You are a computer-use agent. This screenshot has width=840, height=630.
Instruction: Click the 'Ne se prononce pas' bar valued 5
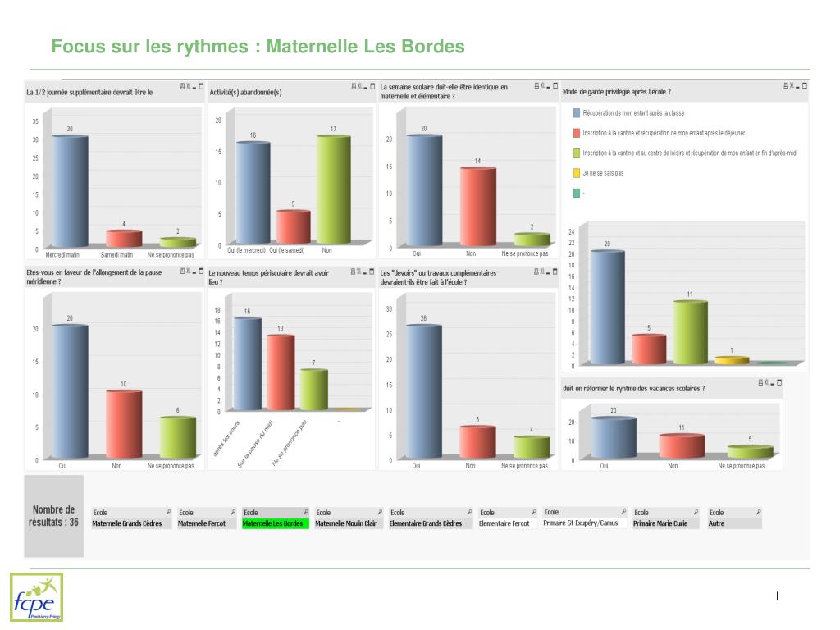(x=750, y=452)
